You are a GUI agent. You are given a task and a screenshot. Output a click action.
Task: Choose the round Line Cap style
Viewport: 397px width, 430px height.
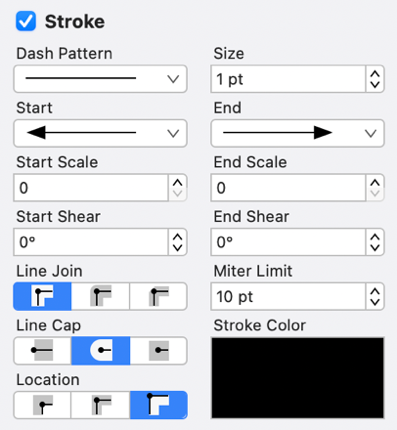click(x=100, y=350)
